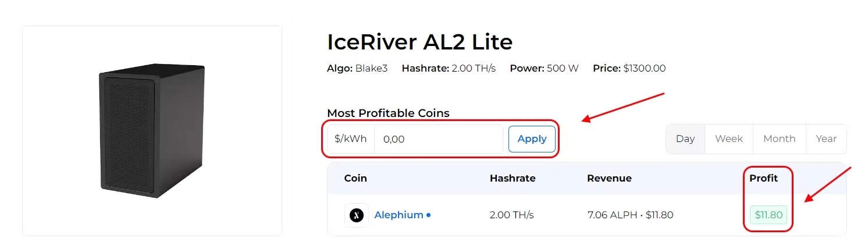Click the $/kWh label prefix
The width and height of the screenshot is (868, 252).
[x=351, y=140]
